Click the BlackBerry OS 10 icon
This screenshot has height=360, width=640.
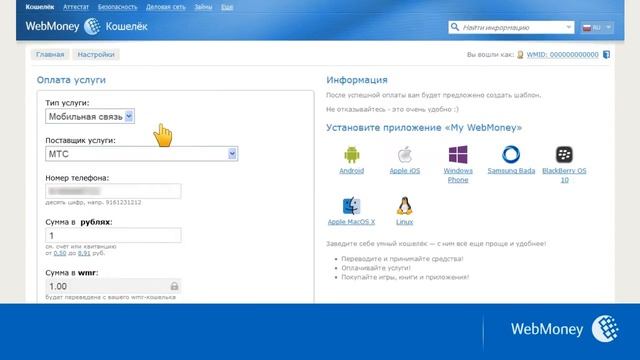(x=564, y=155)
